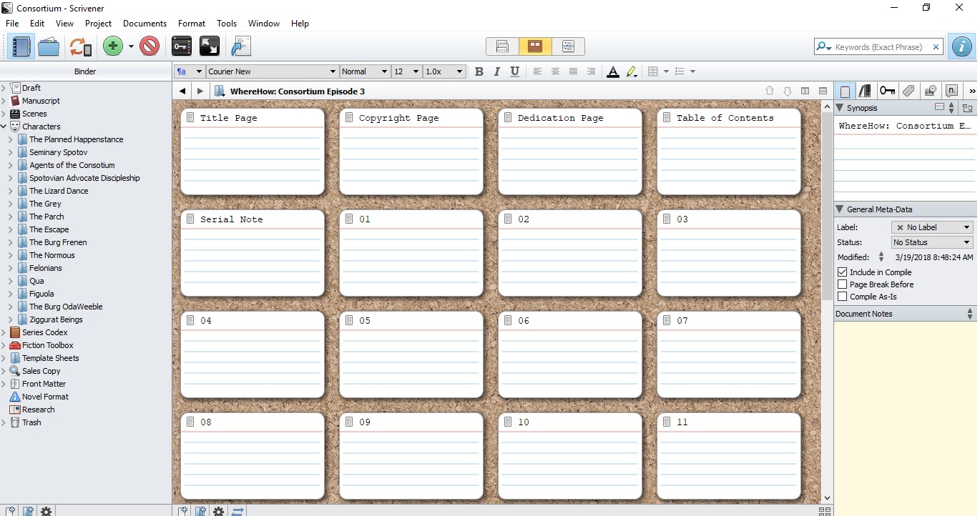
Task: Switch to corkboard view mode
Action: pyautogui.click(x=535, y=46)
